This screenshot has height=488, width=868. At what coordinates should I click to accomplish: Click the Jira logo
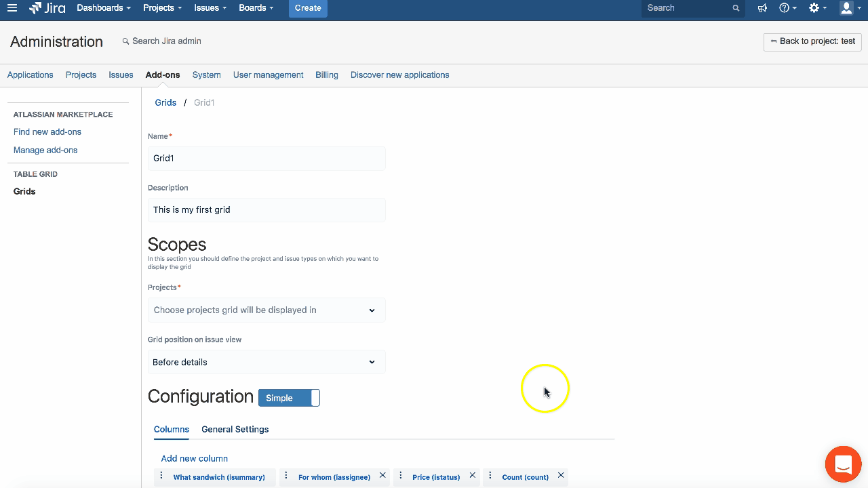pos(47,8)
